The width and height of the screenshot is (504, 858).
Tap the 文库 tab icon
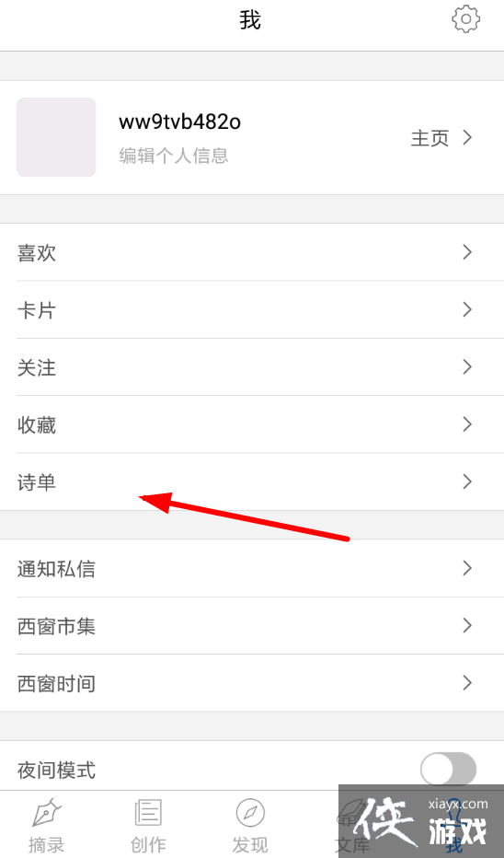[x=351, y=813]
